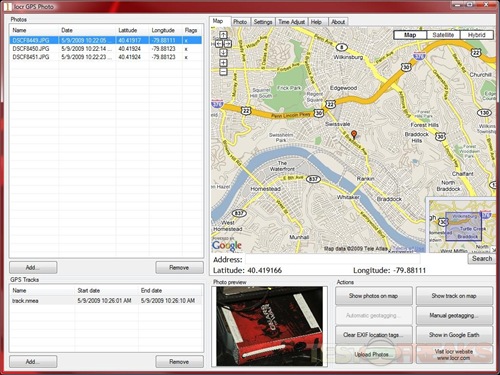Zoom in the map with plus control

(223, 63)
